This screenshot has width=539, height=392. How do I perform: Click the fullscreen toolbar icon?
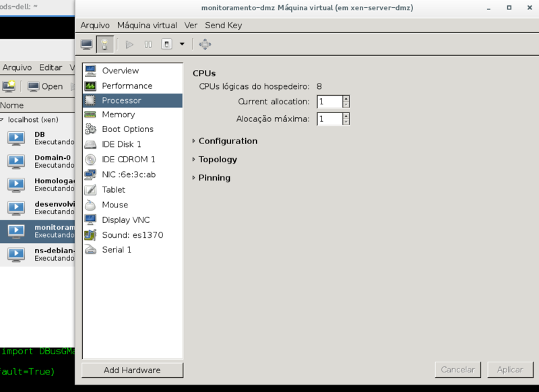coord(205,44)
